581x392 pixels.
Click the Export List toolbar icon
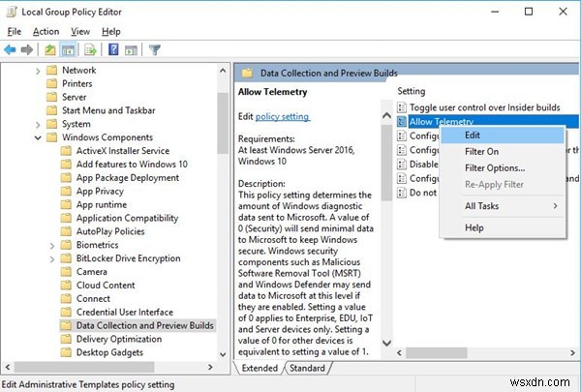pos(90,49)
